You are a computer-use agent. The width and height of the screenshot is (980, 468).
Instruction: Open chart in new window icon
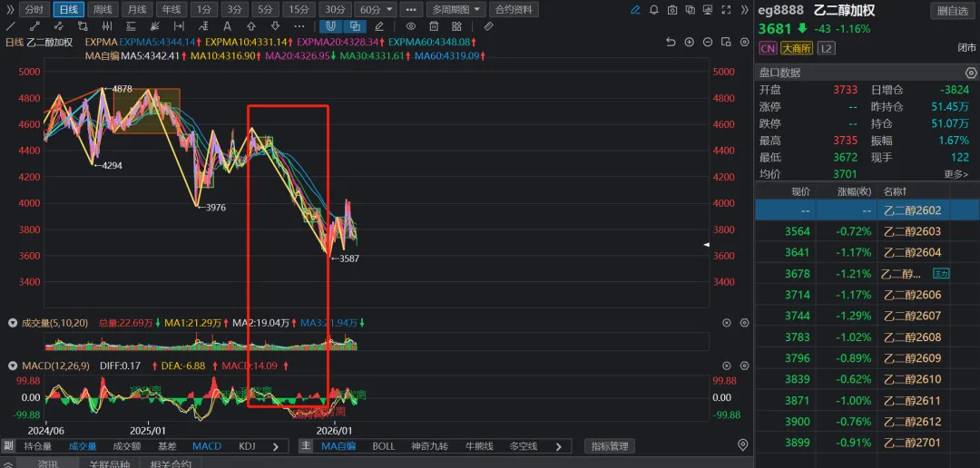click(x=690, y=9)
